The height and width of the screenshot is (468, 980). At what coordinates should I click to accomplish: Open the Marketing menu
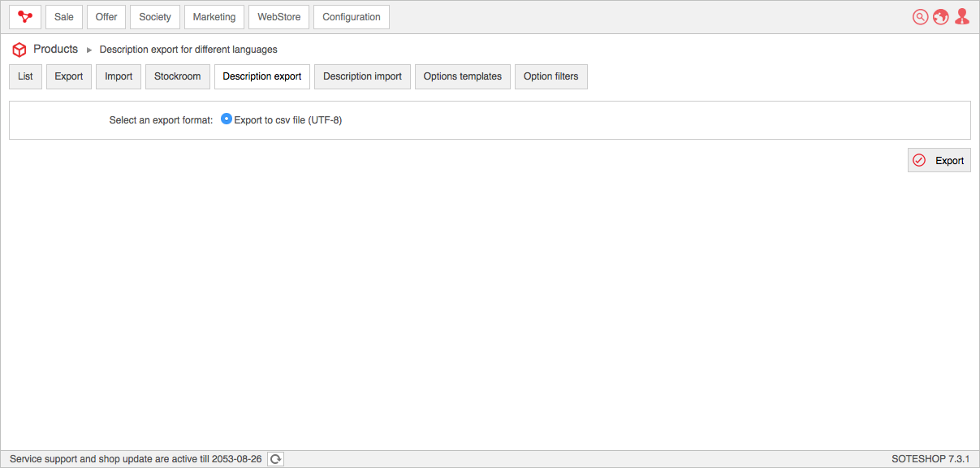(214, 17)
